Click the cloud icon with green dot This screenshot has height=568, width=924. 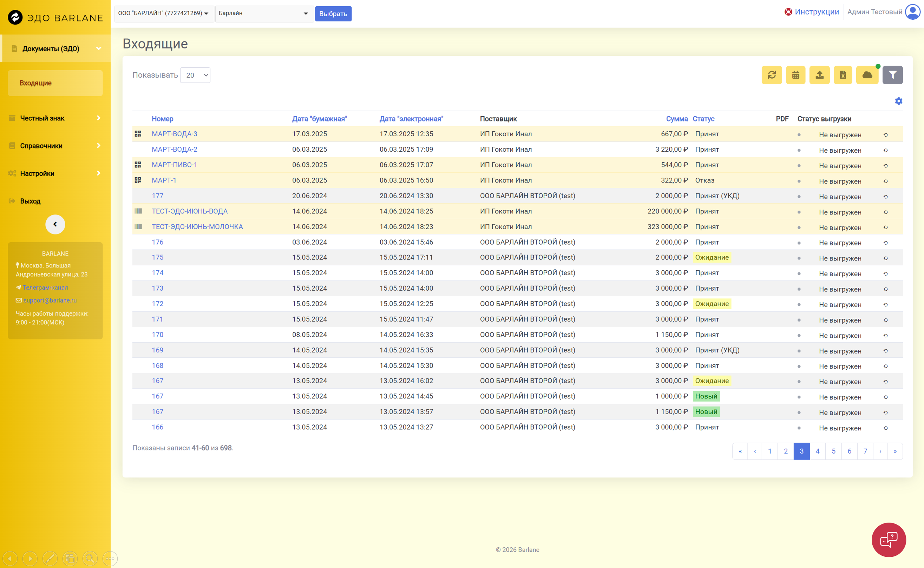click(x=867, y=75)
